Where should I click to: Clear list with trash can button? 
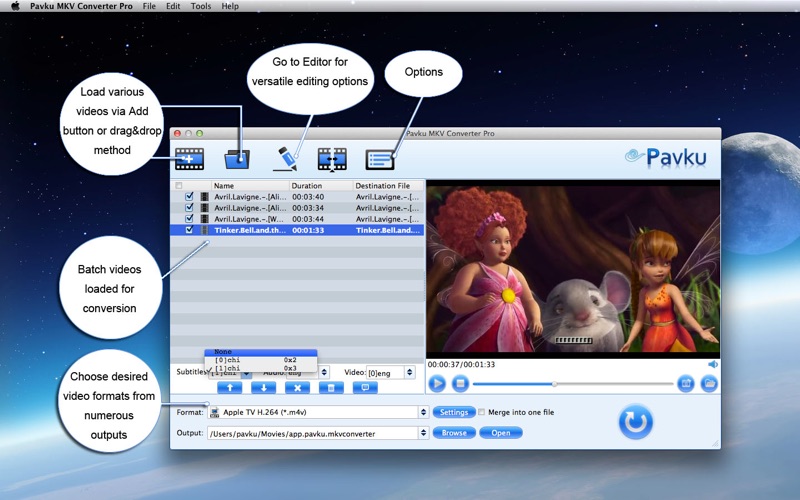pyautogui.click(x=331, y=388)
